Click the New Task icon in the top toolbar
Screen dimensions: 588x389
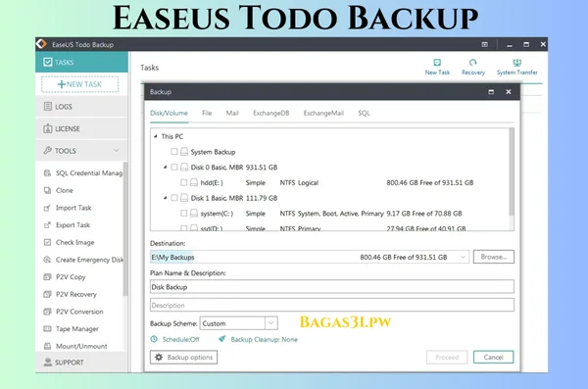pyautogui.click(x=437, y=63)
